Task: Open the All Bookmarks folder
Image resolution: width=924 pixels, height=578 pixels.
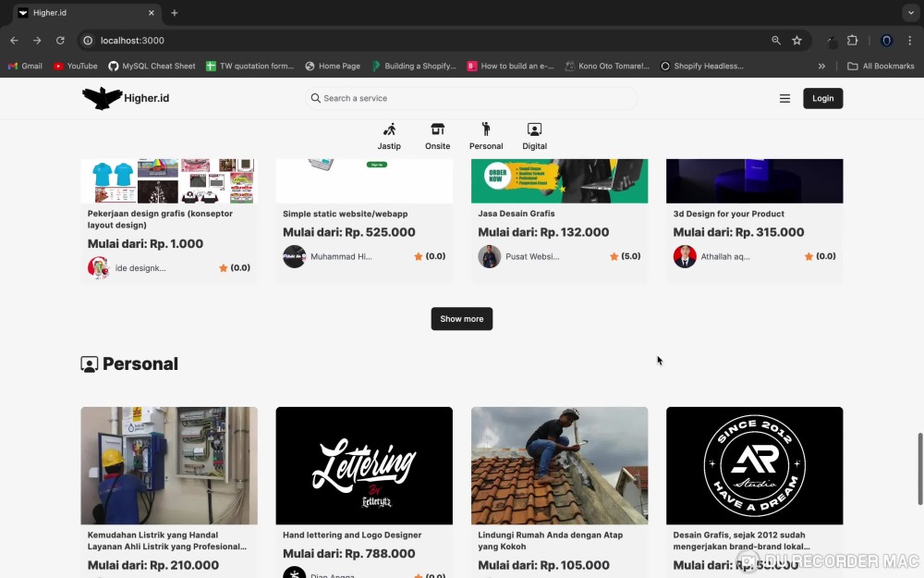Action: coord(881,66)
